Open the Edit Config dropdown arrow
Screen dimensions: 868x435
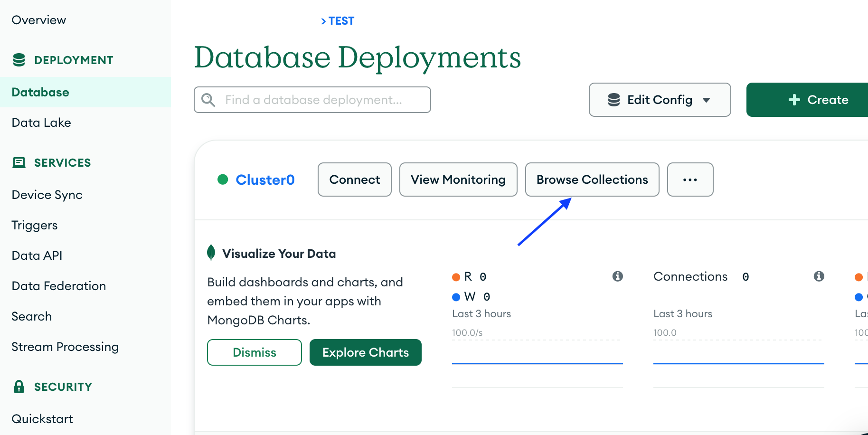coord(707,100)
